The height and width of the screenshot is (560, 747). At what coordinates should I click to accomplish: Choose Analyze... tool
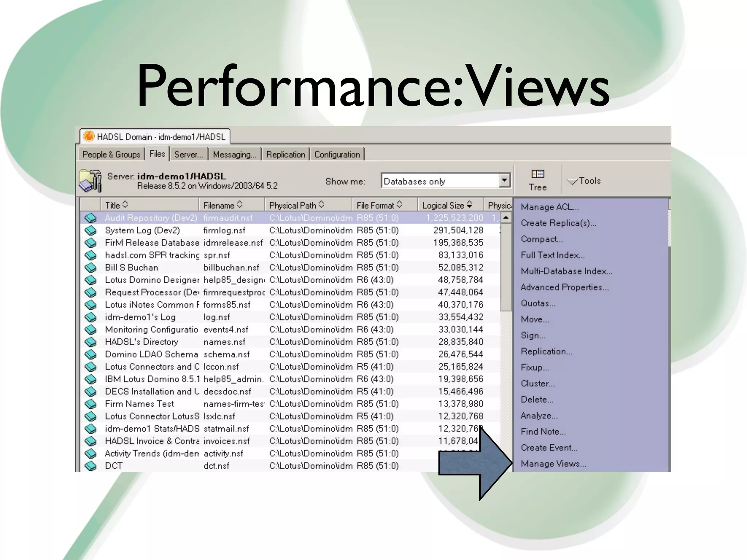(539, 416)
